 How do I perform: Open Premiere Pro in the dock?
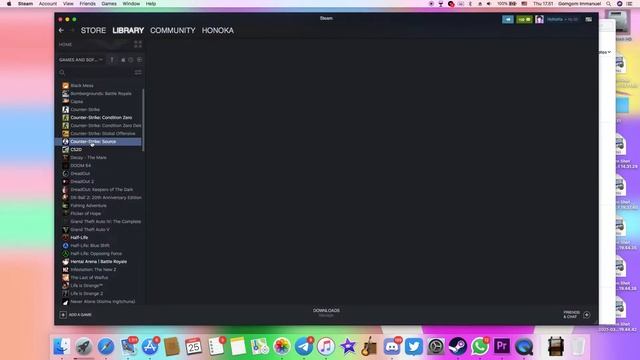pos(502,347)
